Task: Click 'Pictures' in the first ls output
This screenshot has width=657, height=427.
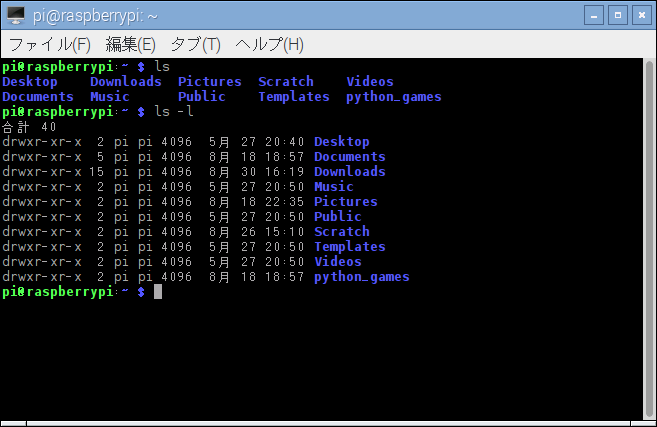Action: (210, 82)
